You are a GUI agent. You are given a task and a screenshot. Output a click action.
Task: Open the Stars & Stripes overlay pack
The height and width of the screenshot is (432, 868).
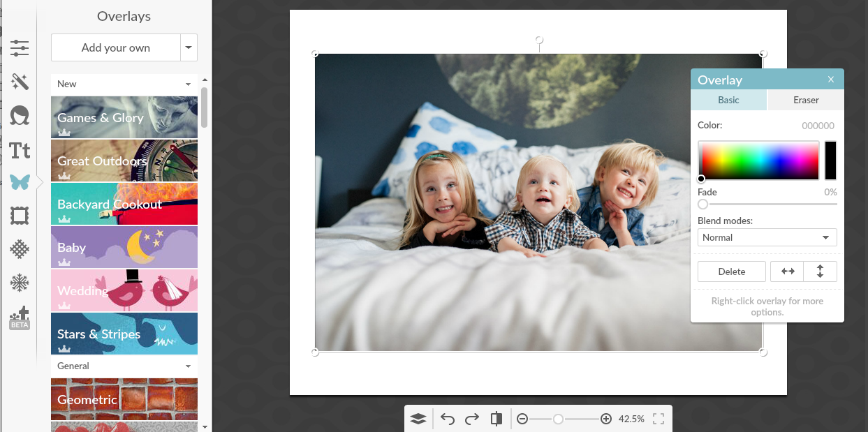click(124, 334)
